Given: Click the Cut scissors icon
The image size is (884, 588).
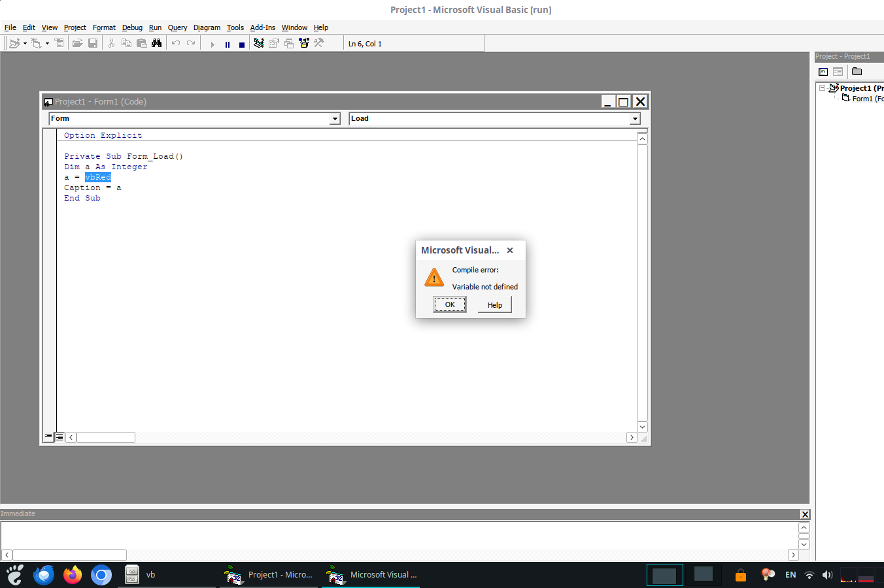Looking at the screenshot, I should 111,43.
